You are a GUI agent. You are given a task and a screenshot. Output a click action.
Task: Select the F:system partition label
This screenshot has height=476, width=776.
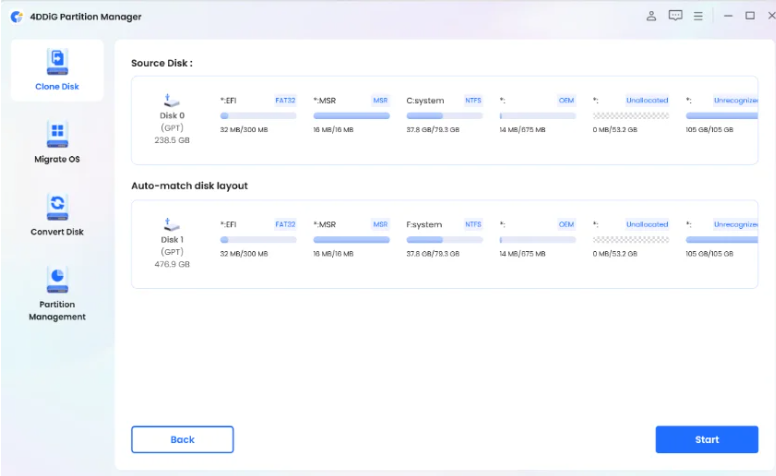click(x=424, y=225)
